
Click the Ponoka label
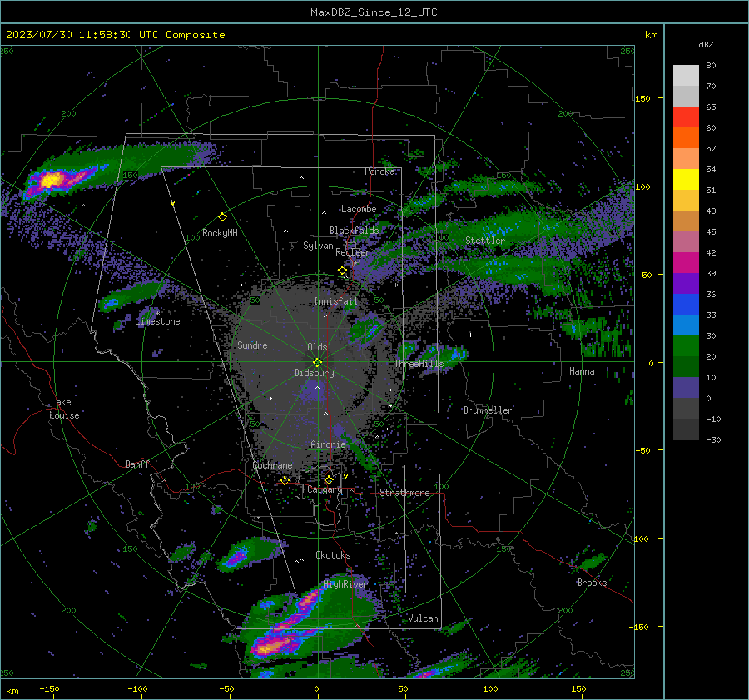379,171
